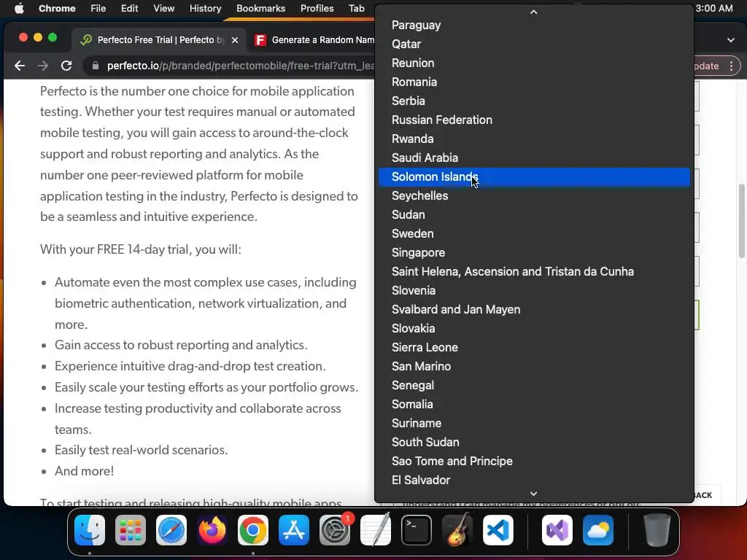Launch Firefox from the dock
Image resolution: width=747 pixels, height=560 pixels.
pos(212,530)
